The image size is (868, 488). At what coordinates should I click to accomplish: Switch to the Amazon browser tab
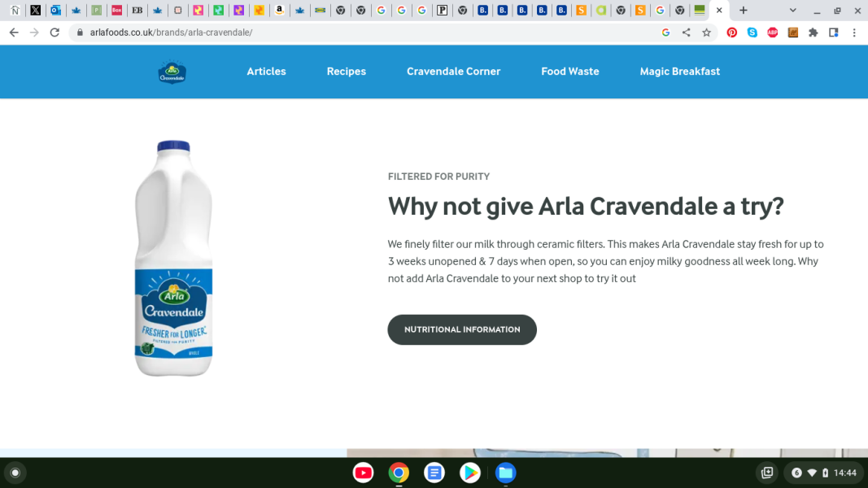pyautogui.click(x=280, y=10)
